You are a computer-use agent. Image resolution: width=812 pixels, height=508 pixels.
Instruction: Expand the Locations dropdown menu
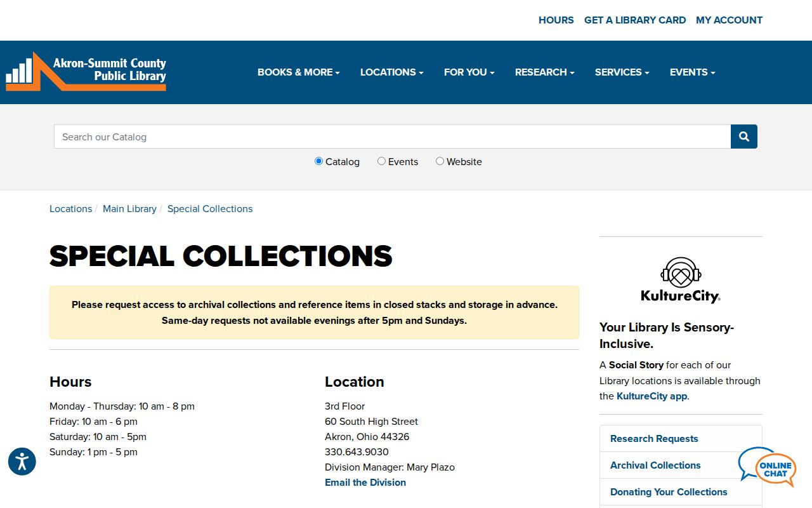point(392,72)
